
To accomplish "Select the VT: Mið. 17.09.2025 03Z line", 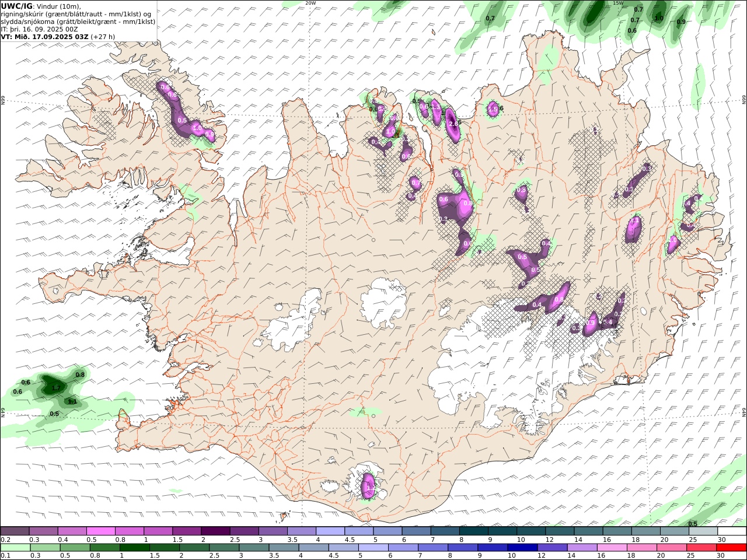I will pos(44,36).
